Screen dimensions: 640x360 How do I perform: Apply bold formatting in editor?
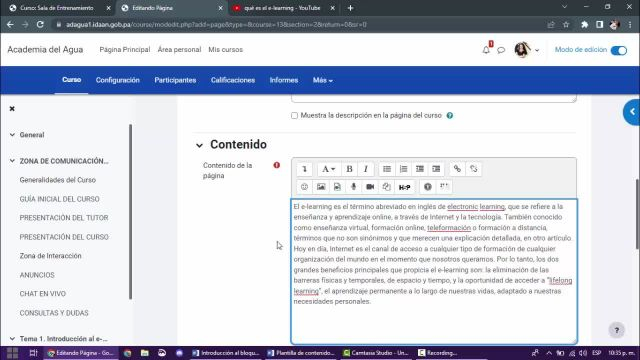(x=349, y=169)
